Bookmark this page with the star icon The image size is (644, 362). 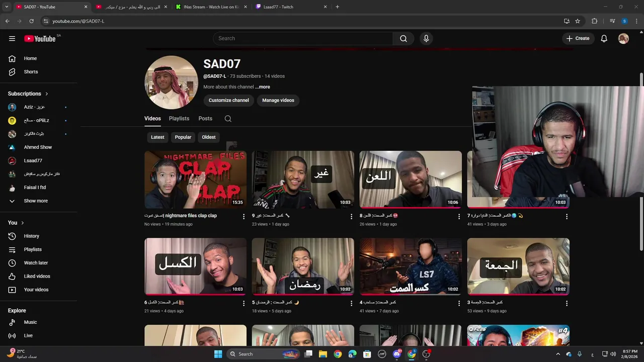578,21
